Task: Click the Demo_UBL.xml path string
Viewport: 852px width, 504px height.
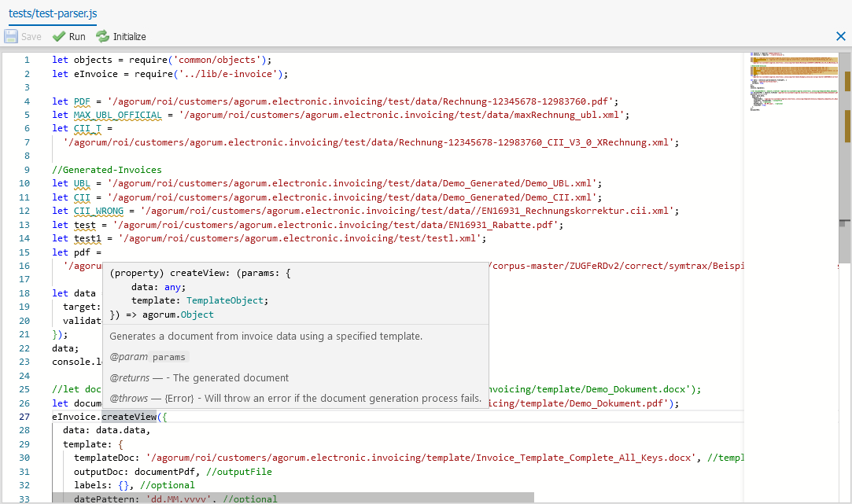Action: click(352, 183)
